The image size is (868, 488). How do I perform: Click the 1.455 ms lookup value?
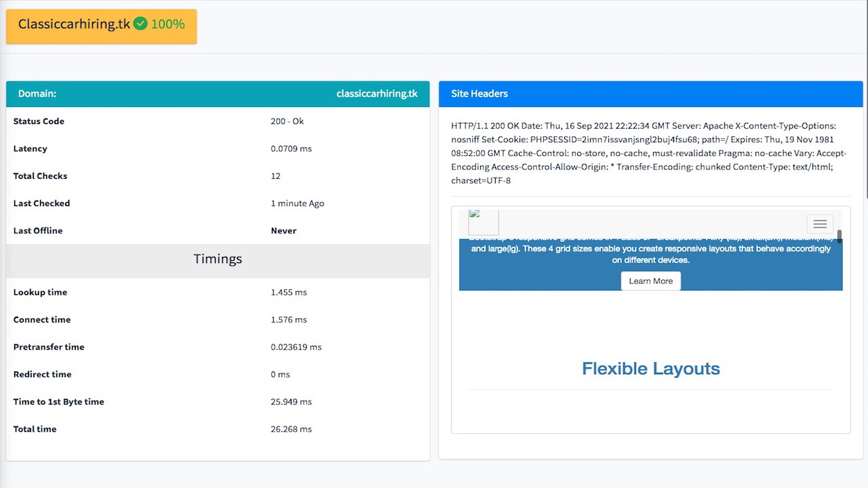[x=289, y=292]
